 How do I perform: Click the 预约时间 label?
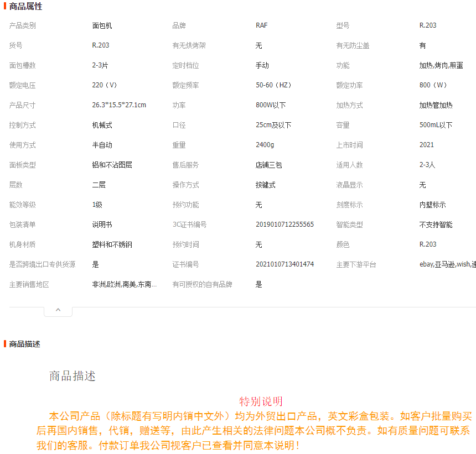point(185,245)
